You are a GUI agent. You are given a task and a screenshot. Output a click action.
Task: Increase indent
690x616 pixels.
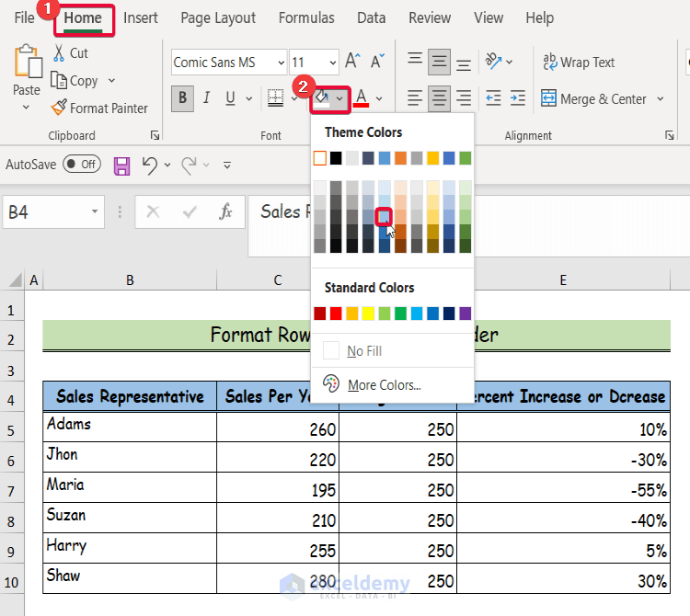(517, 97)
